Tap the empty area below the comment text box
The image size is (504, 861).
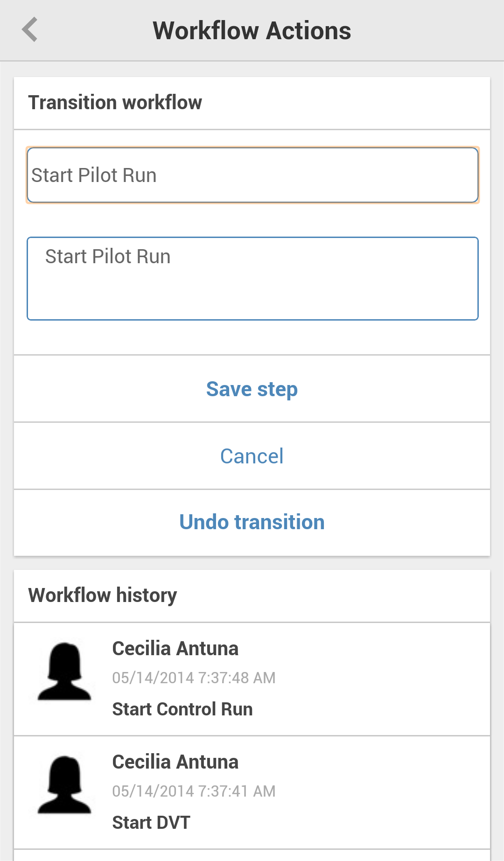click(x=252, y=337)
